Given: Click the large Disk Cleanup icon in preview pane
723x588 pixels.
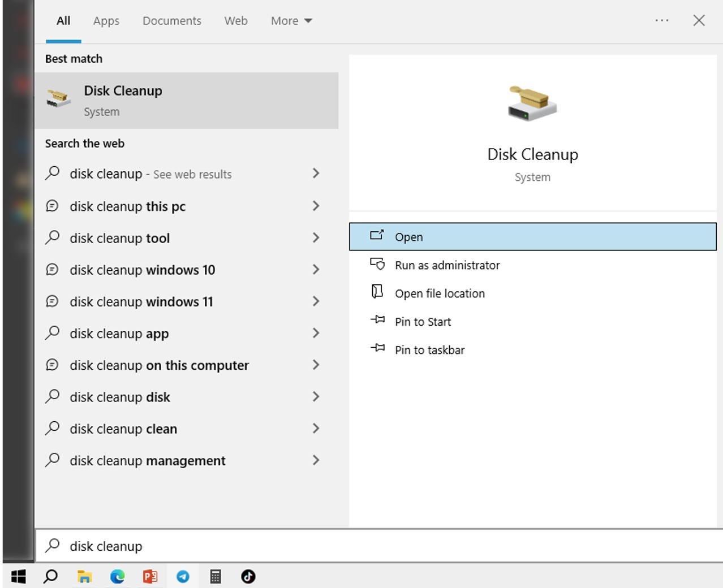Looking at the screenshot, I should 532,102.
